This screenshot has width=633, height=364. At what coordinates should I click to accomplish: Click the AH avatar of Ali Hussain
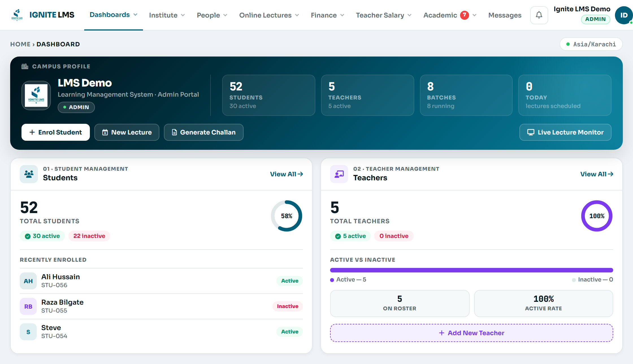pos(28,281)
